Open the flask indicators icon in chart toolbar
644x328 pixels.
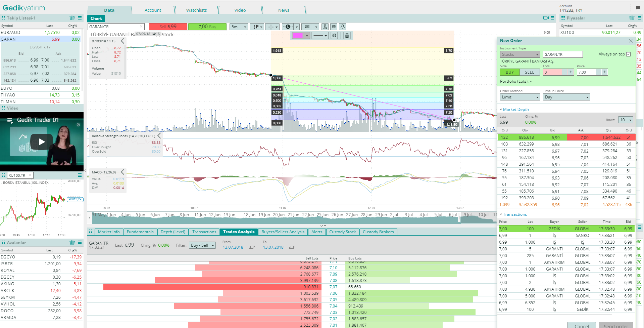click(x=325, y=27)
